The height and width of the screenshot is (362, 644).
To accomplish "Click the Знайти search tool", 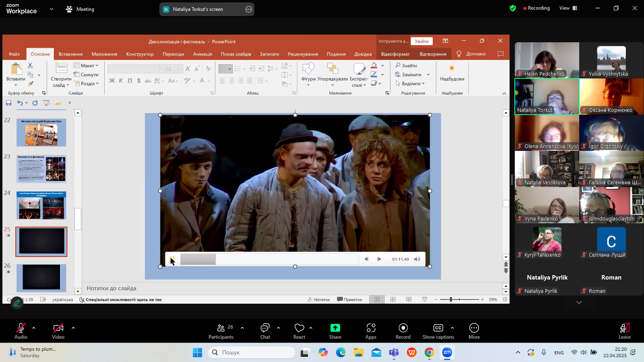I will pos(406,66).
